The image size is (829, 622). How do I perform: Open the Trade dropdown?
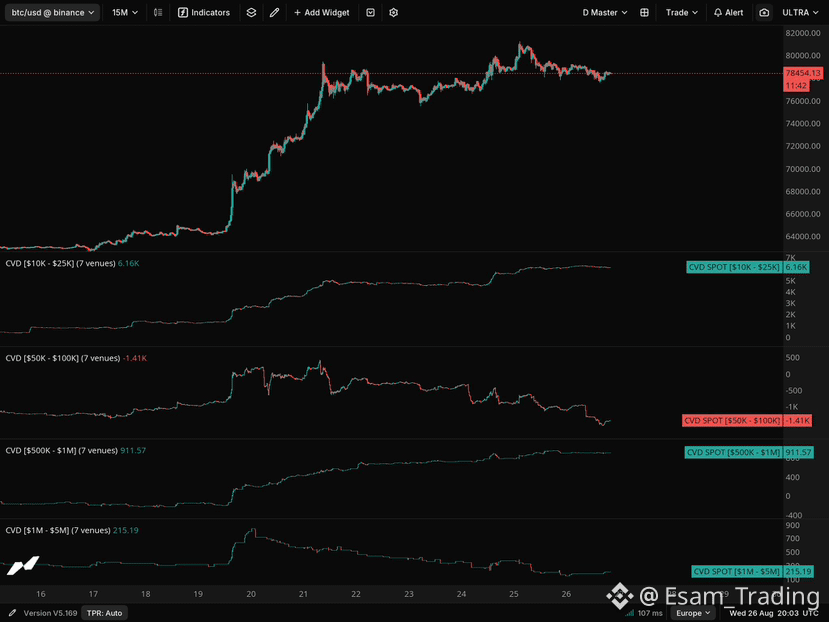pos(681,13)
